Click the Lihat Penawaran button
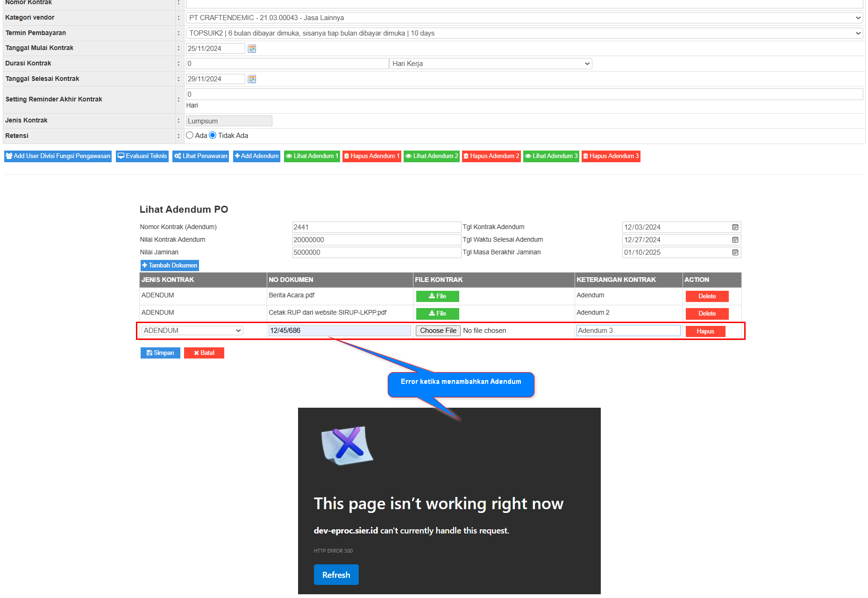 point(200,156)
